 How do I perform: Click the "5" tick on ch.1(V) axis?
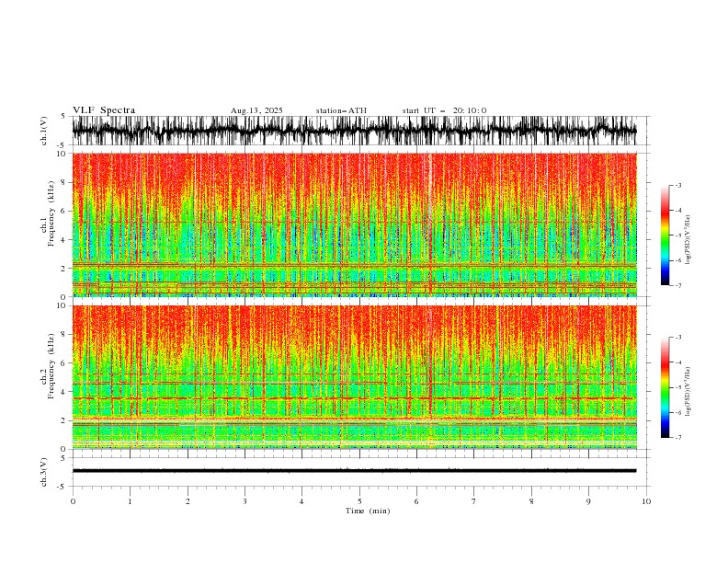[x=63, y=117]
